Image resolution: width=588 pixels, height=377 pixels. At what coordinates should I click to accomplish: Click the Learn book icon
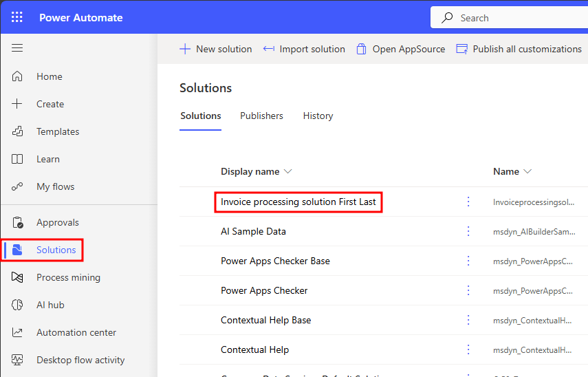click(x=17, y=159)
